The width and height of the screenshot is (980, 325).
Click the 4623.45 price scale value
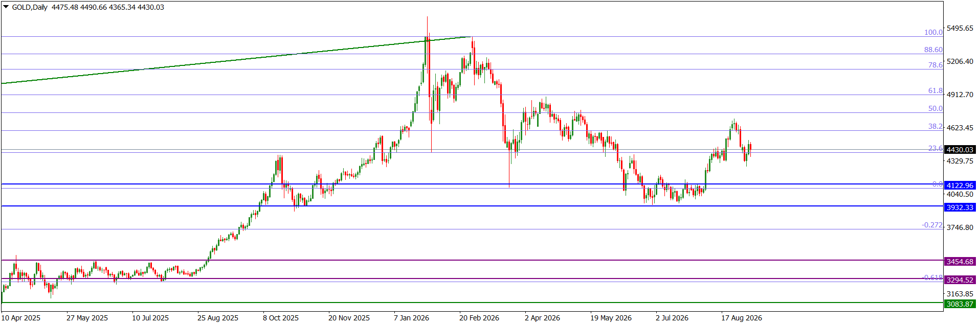point(960,128)
